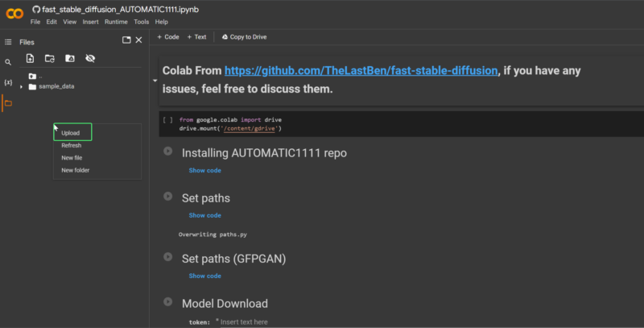
Task: Toggle show hidden files eye icon
Action: pyautogui.click(x=90, y=58)
